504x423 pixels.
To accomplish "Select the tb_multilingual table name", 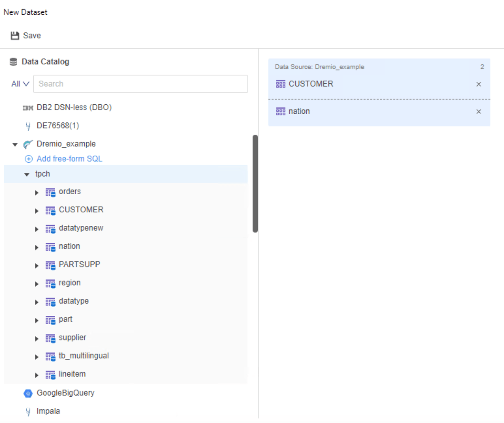I will tap(84, 356).
